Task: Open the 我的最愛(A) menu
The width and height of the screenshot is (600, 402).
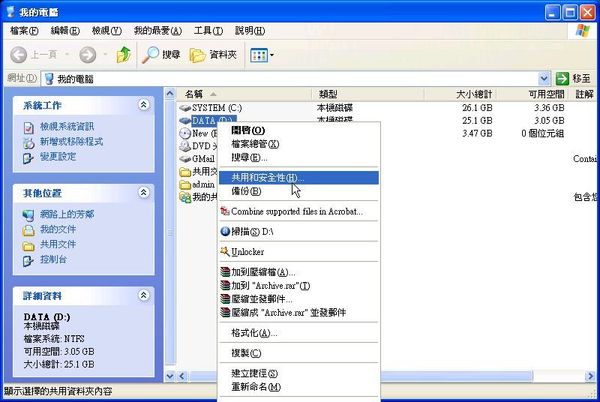Action: click(x=158, y=31)
